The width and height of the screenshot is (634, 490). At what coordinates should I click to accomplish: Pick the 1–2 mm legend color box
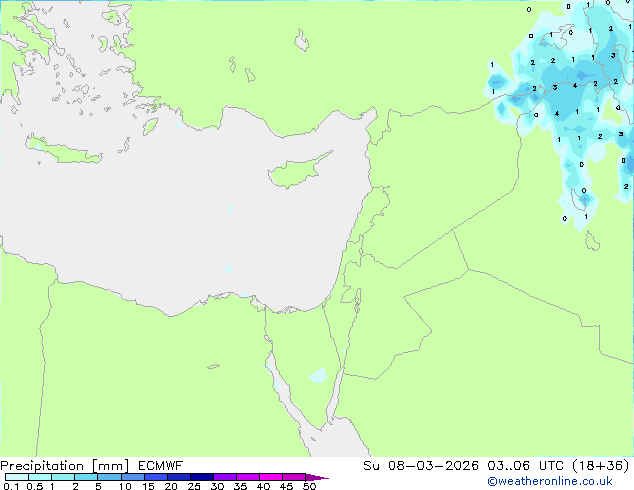tap(63, 477)
